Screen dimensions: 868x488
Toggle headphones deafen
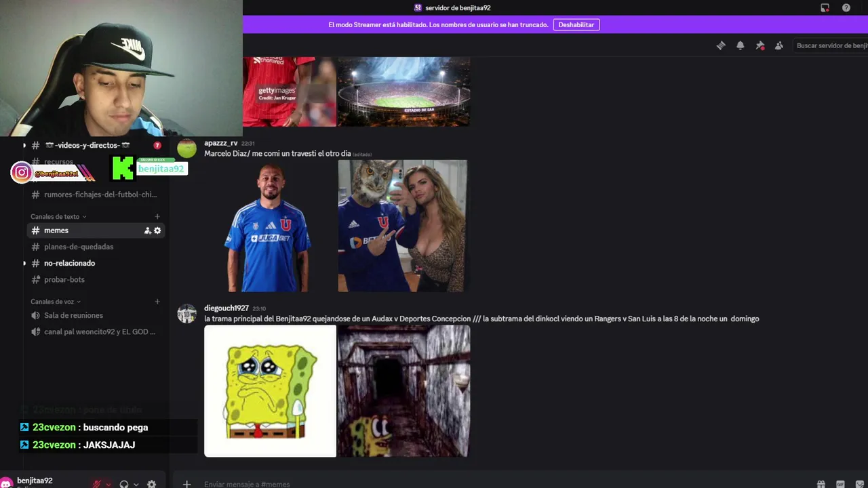(x=124, y=484)
